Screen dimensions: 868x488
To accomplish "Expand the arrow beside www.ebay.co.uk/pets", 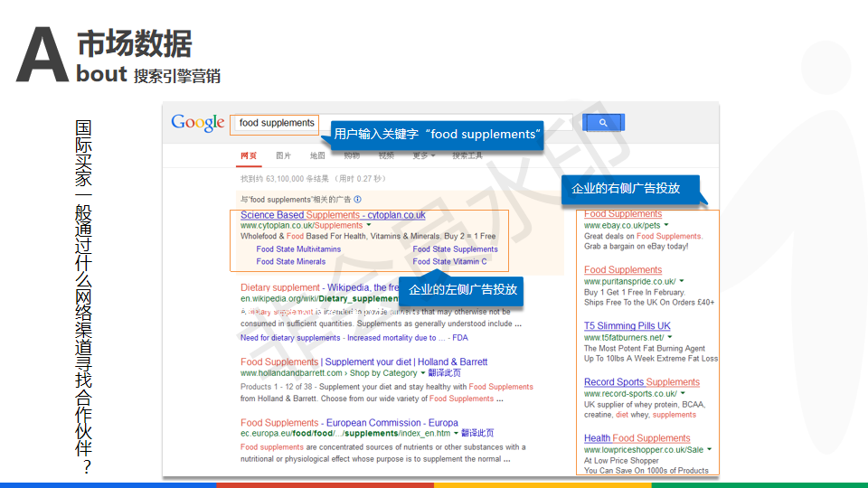I will [x=665, y=225].
